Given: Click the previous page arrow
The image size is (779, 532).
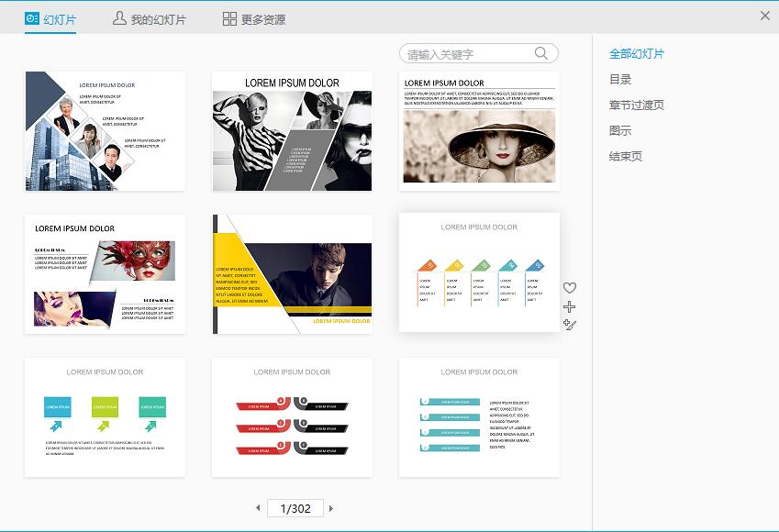Looking at the screenshot, I should pos(260,508).
